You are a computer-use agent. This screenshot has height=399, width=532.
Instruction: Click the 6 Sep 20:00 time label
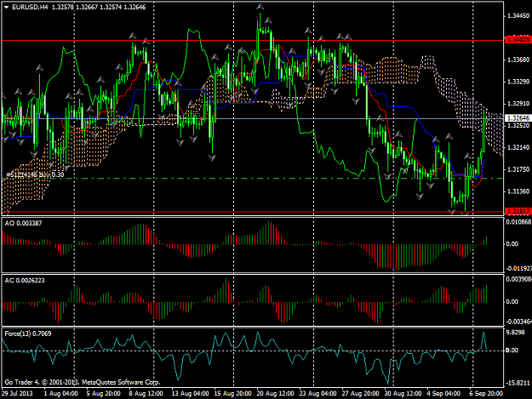pos(486,393)
